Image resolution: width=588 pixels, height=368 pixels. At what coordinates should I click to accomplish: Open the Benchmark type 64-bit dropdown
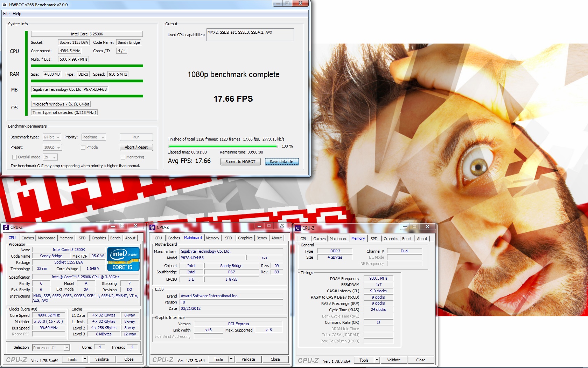[x=52, y=137]
